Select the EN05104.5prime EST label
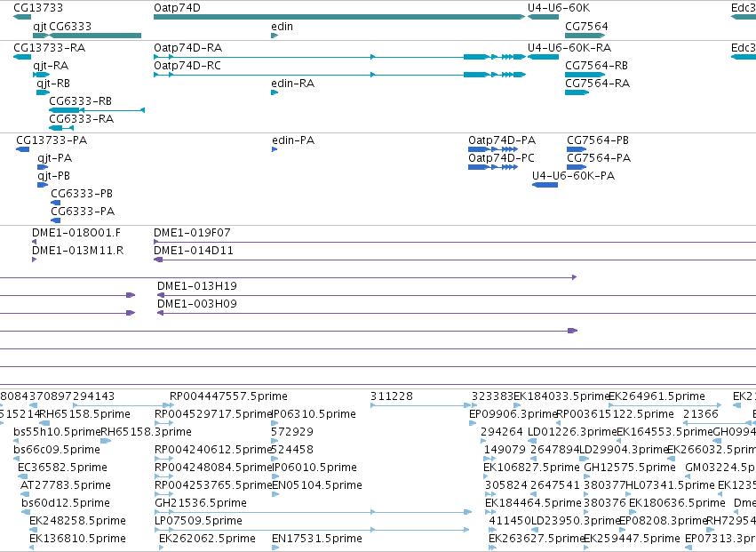The height and width of the screenshot is (552, 756). (317, 486)
